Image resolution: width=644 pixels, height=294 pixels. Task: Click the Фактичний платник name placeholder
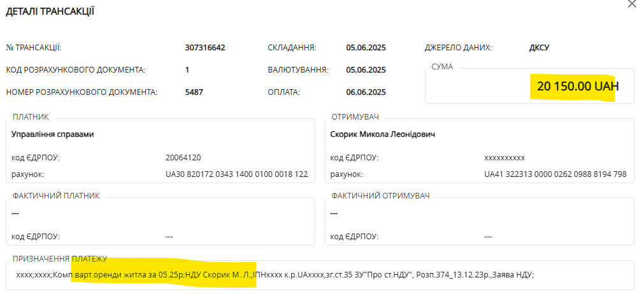pyautogui.click(x=16, y=213)
